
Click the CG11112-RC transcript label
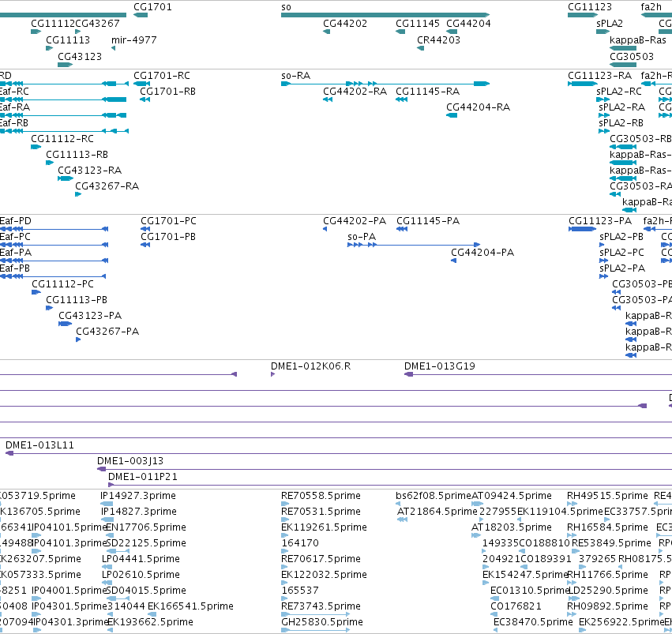tap(62, 139)
